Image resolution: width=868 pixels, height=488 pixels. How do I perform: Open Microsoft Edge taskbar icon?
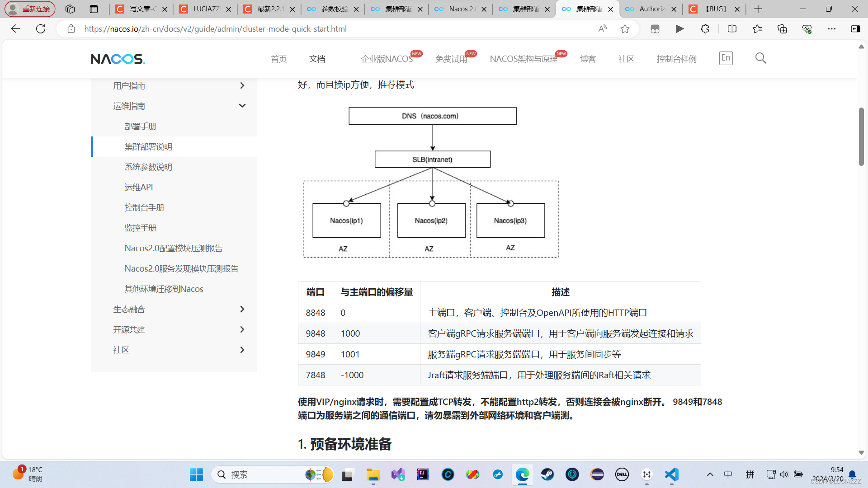522,474
